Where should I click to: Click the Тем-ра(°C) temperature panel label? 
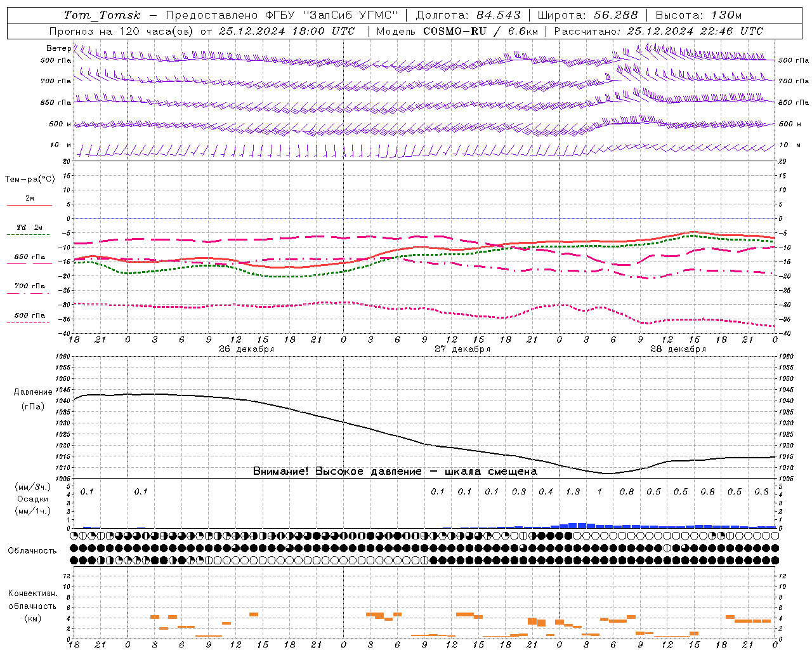click(30, 180)
